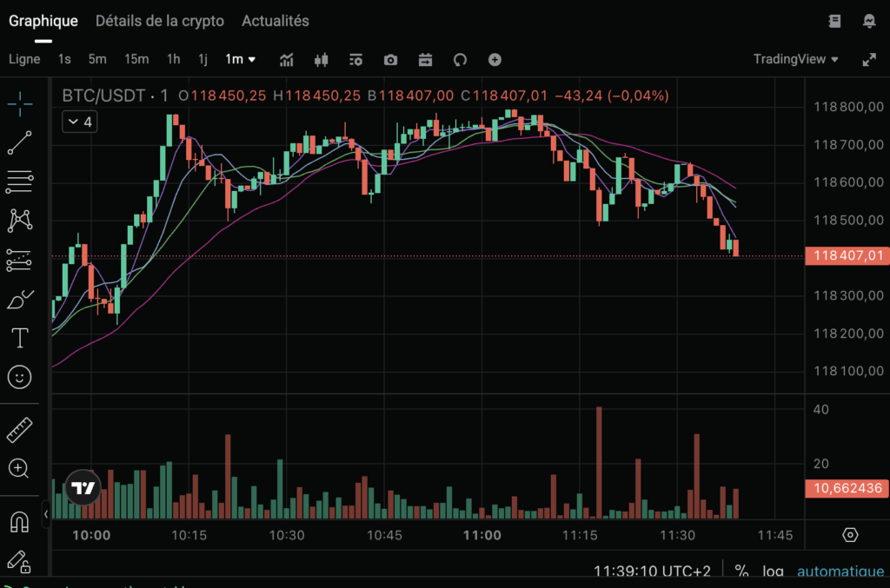
Task: Toggle the zoom-in magnifier tool
Action: (19, 469)
